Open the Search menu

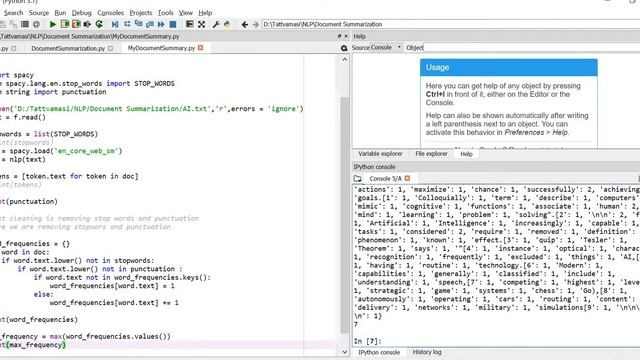pos(13,13)
